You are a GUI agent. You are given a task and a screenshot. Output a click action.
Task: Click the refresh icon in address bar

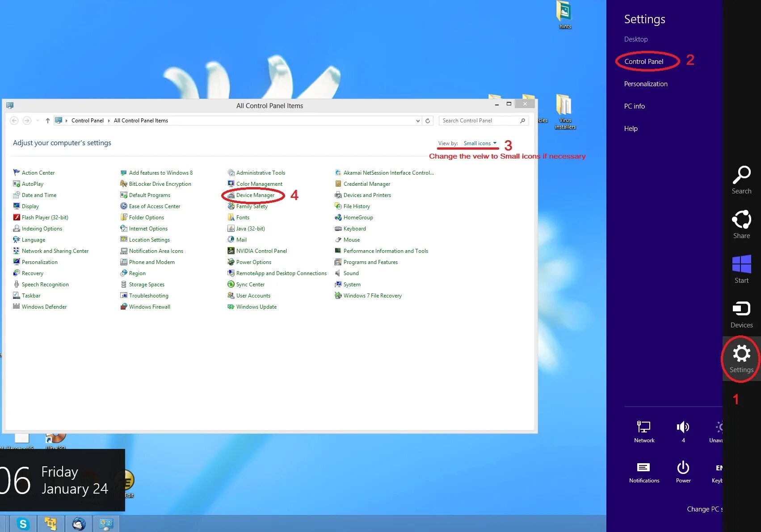click(x=428, y=121)
